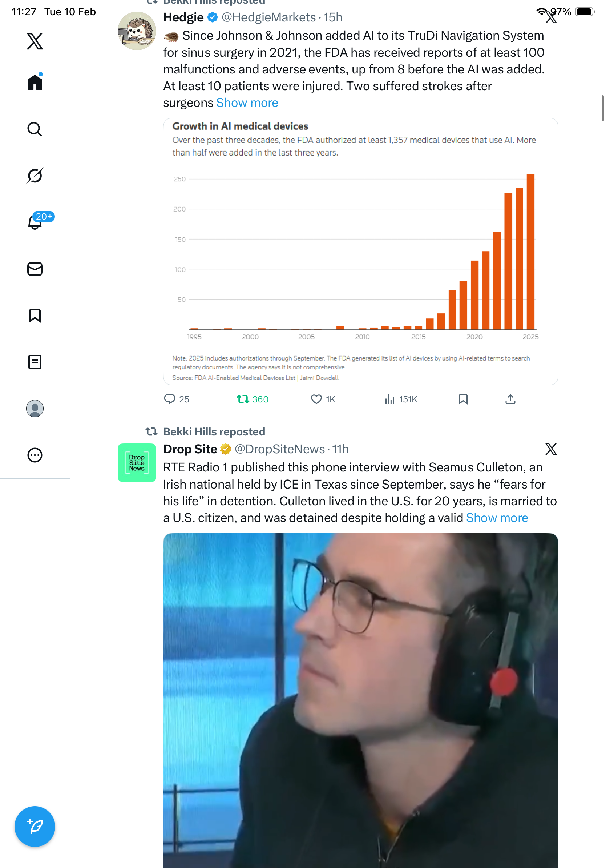Screen dimensions: 606x868
Task: Open Lists icon in sidebar
Action: (35, 362)
